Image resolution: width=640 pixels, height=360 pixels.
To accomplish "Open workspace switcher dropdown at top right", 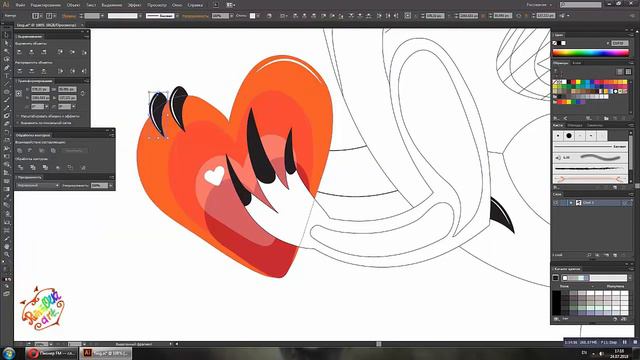I will (x=539, y=5).
